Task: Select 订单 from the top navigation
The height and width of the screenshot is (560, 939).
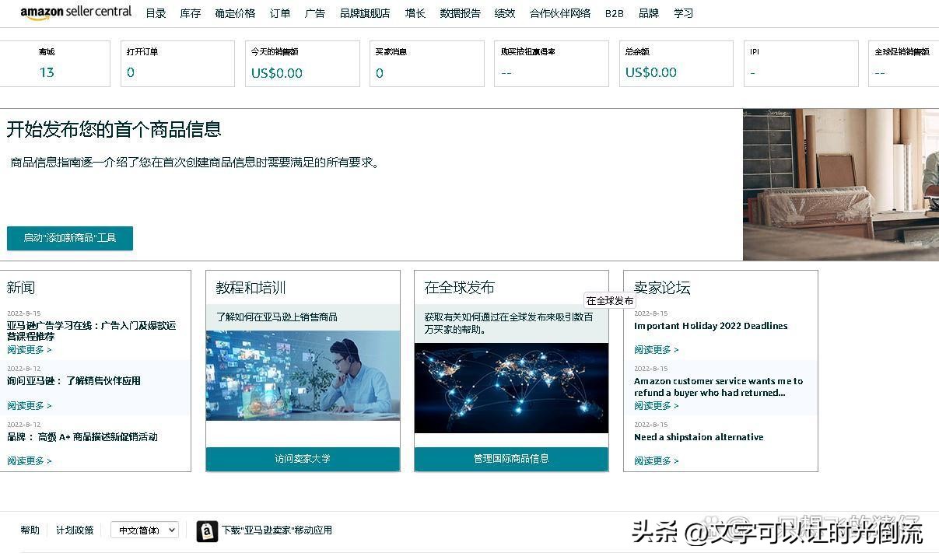Action: pyautogui.click(x=279, y=13)
